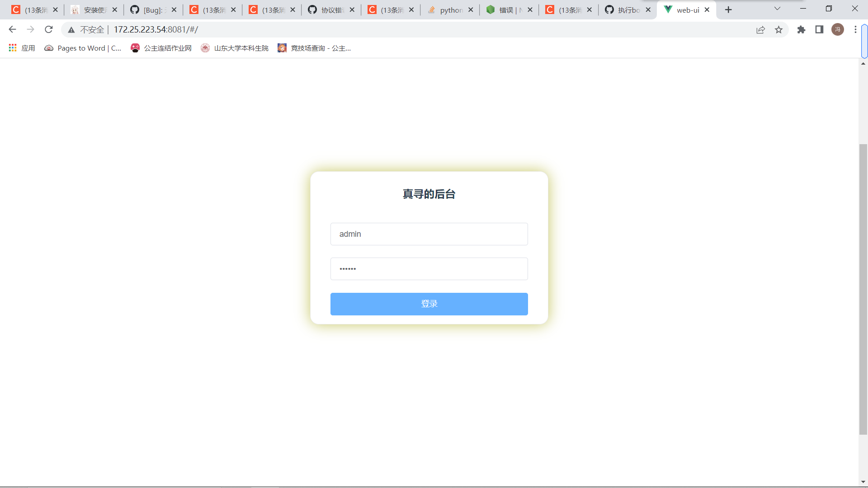
Task: Click the 应用 apps grid icon
Action: coord(12,48)
